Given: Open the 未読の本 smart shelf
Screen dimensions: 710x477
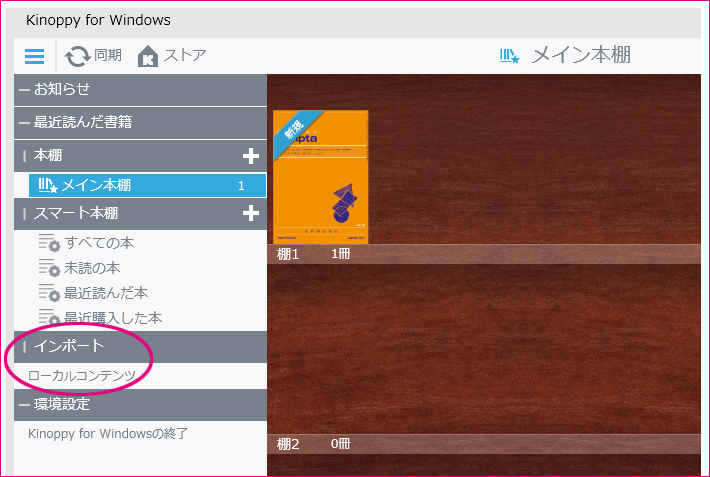Looking at the screenshot, I should (92, 268).
